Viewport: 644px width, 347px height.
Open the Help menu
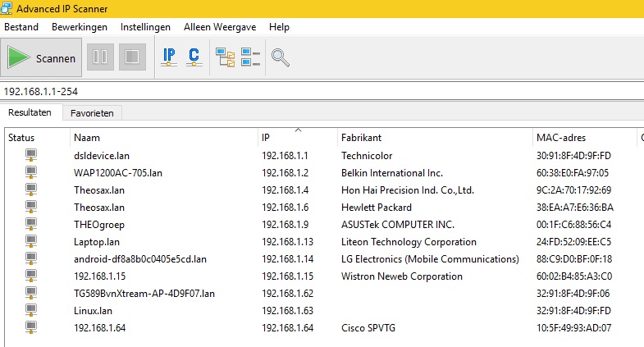(279, 27)
